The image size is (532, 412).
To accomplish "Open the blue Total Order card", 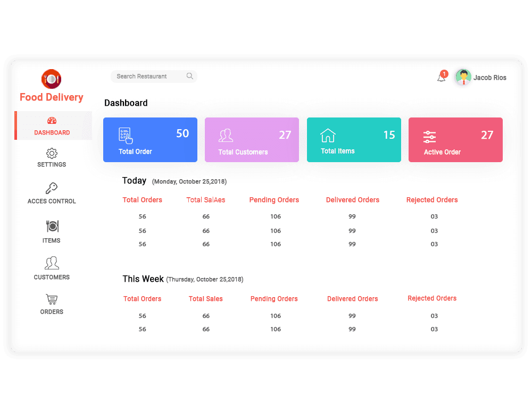I will [150, 140].
